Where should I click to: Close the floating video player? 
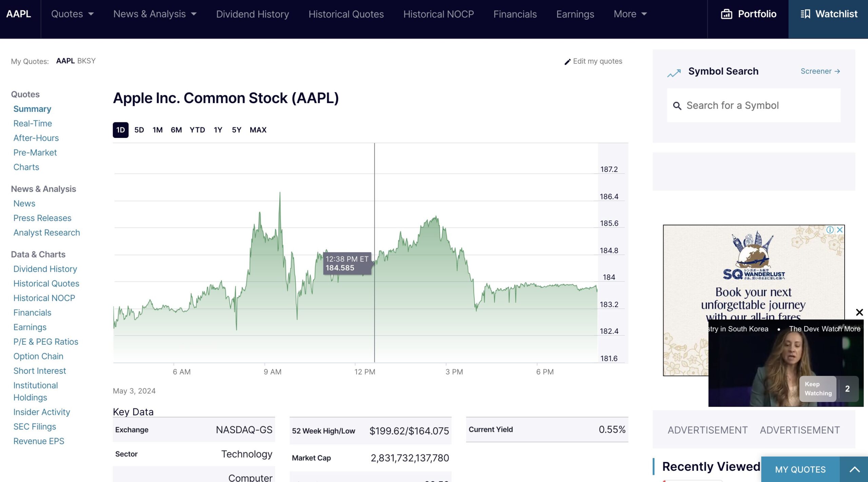859,312
